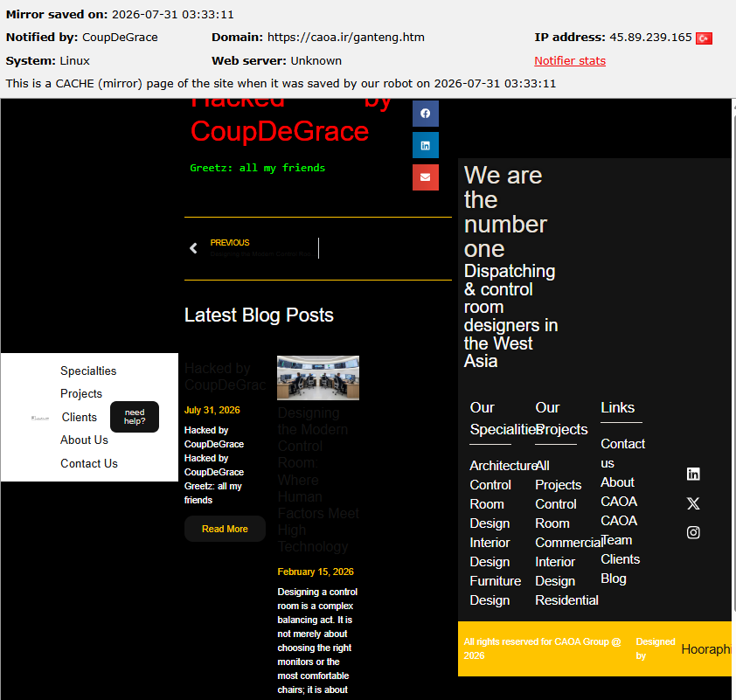The height and width of the screenshot is (700, 736).
Task: Click the Latest Blog Posts heading
Action: [x=259, y=315]
